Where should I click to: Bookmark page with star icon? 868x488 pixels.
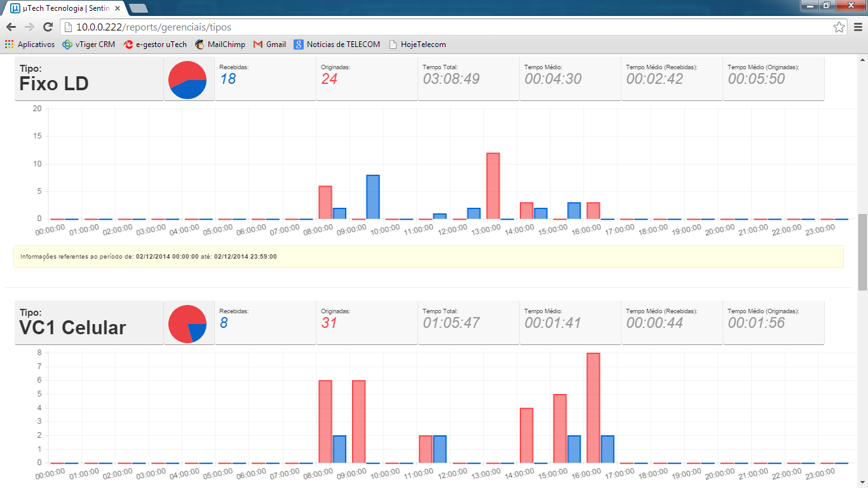coord(839,27)
